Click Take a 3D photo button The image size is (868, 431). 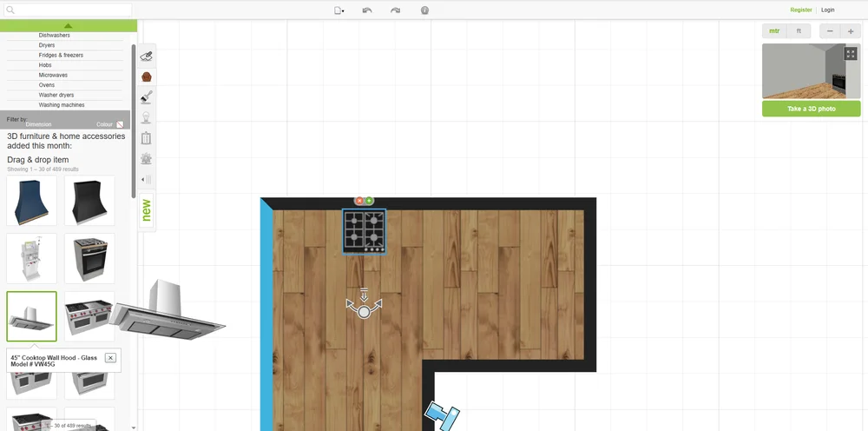811,109
